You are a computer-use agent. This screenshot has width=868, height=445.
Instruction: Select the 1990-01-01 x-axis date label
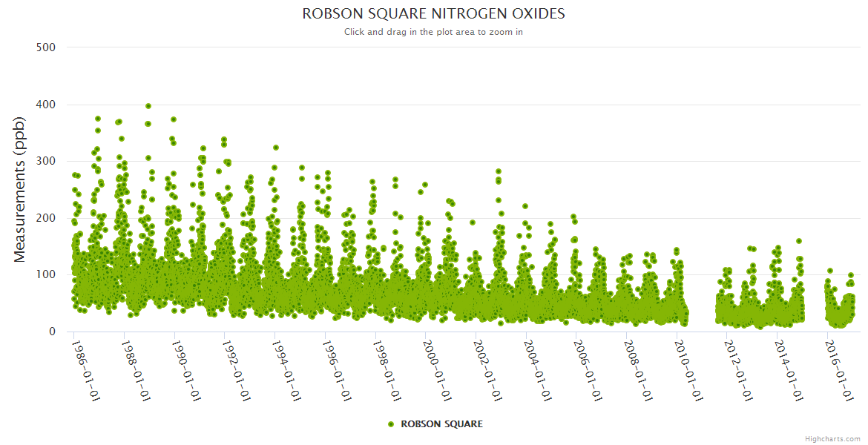tap(186, 371)
